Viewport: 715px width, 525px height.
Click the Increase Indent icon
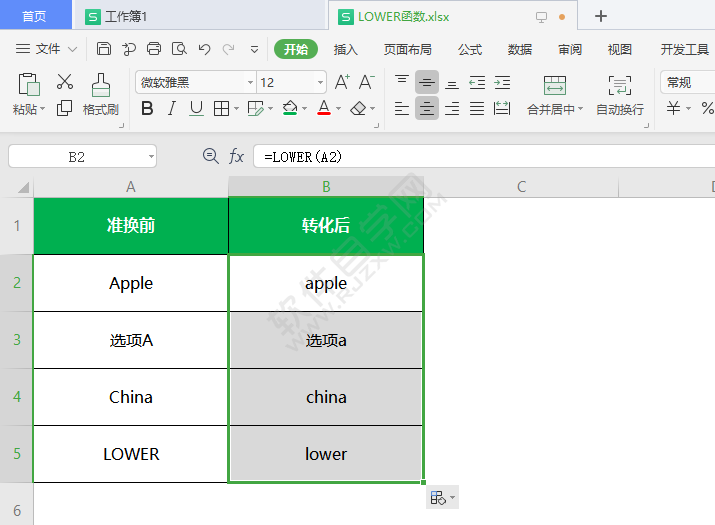coord(502,82)
